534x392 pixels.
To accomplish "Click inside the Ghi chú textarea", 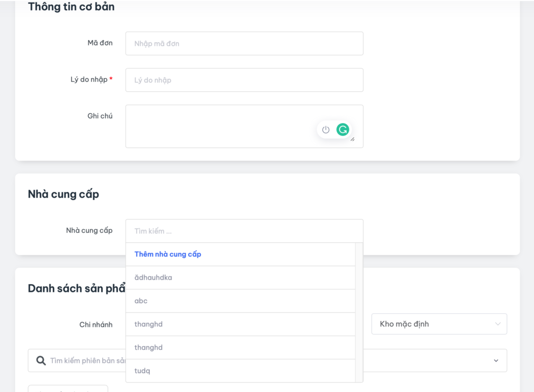I will [219, 126].
